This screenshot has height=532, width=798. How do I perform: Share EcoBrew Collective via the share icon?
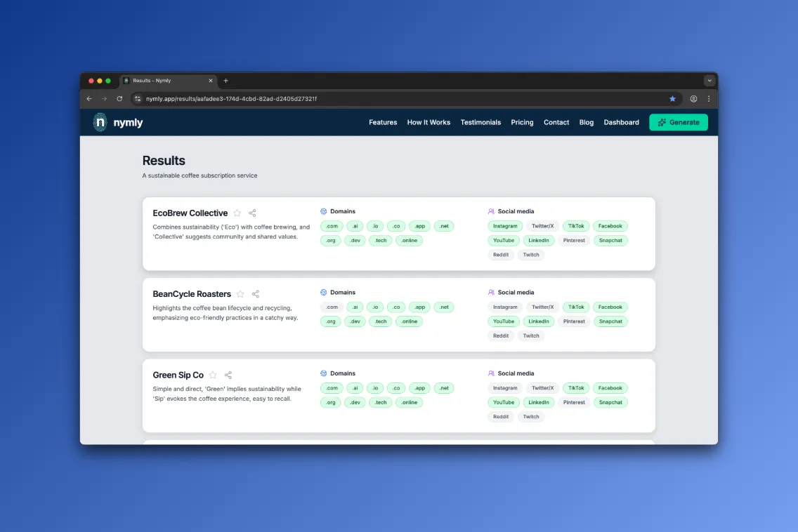tap(252, 213)
